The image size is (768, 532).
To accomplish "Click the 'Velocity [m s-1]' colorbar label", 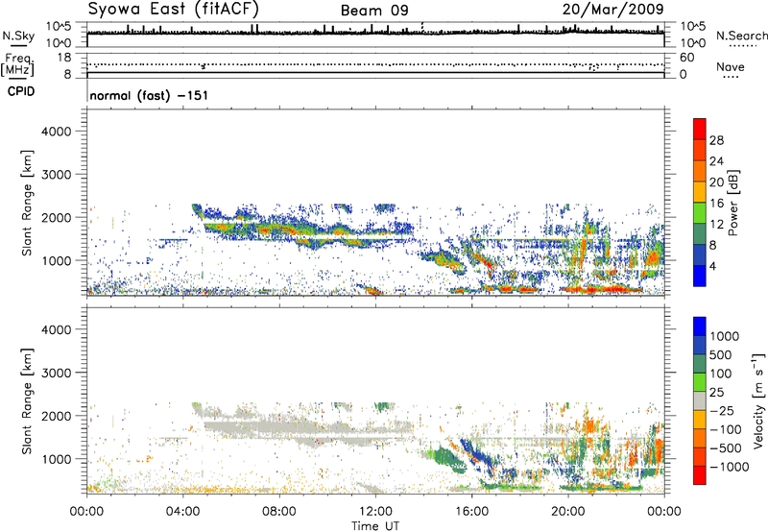I will [x=758, y=400].
